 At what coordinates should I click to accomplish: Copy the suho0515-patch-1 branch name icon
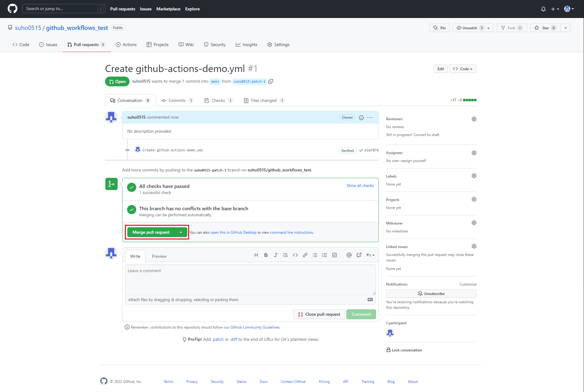point(271,81)
